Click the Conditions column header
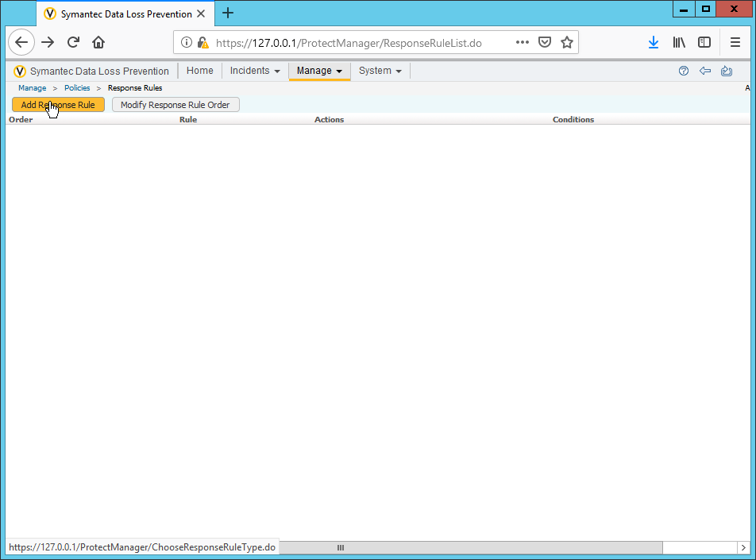The width and height of the screenshot is (756, 560). [573, 120]
